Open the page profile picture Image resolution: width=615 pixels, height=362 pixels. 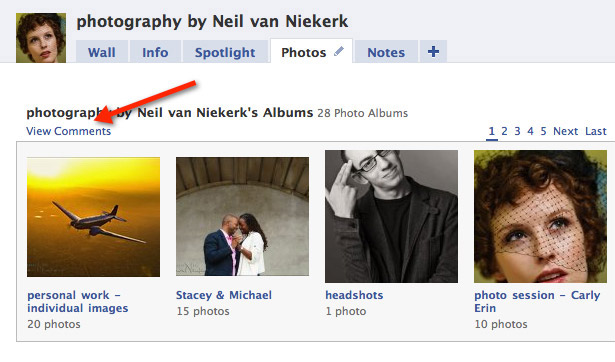click(41, 38)
